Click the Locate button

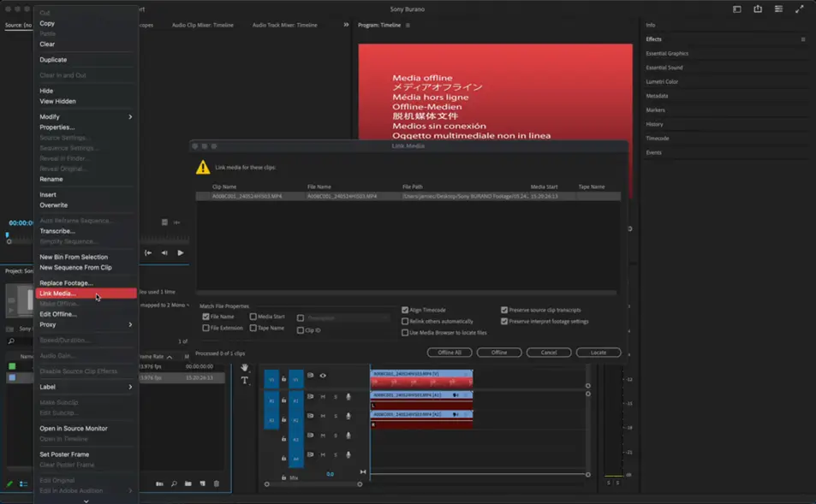pos(599,353)
